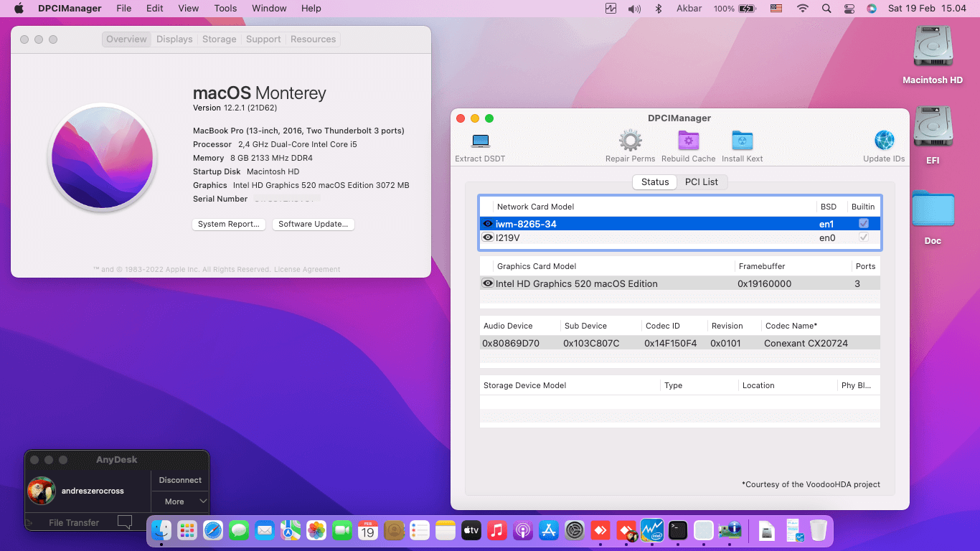Click the Intel Power Gadget Dock icon
The image size is (980, 551).
pyautogui.click(x=651, y=530)
